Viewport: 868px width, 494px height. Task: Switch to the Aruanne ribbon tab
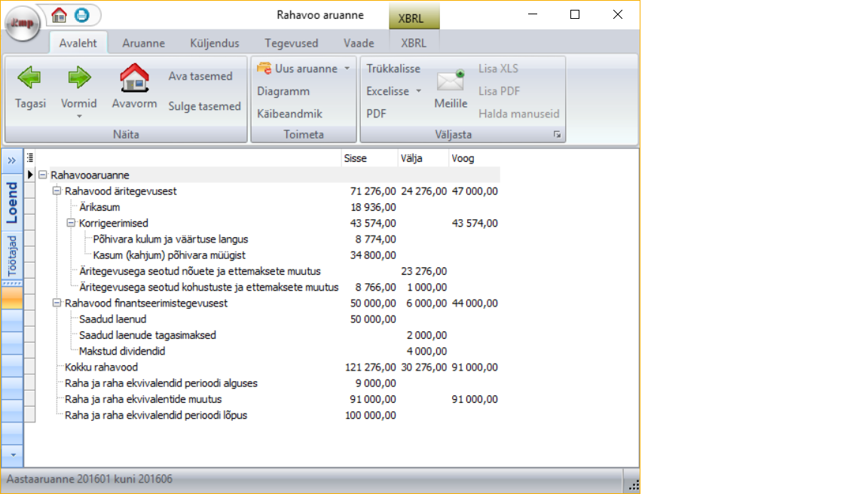pos(143,43)
